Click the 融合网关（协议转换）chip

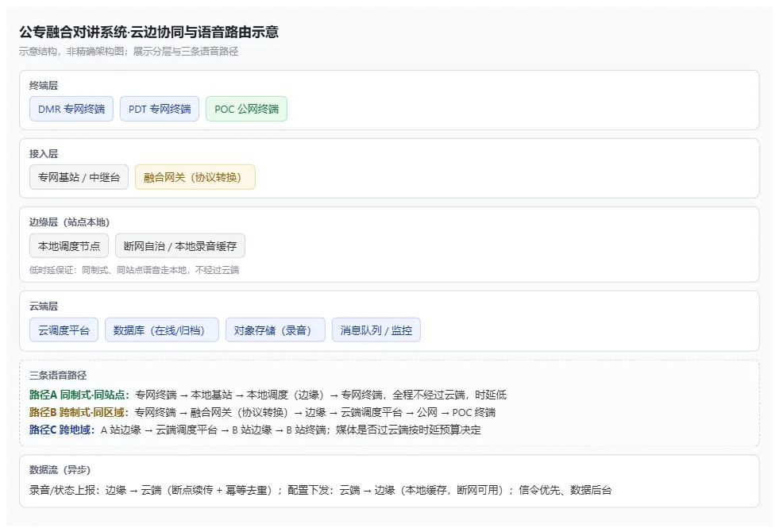(x=195, y=177)
